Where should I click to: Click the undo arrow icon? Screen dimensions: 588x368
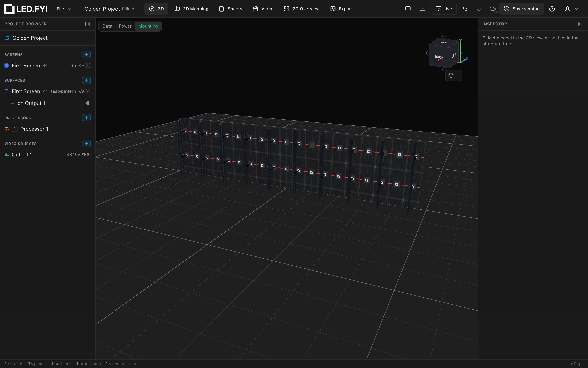pos(465,9)
